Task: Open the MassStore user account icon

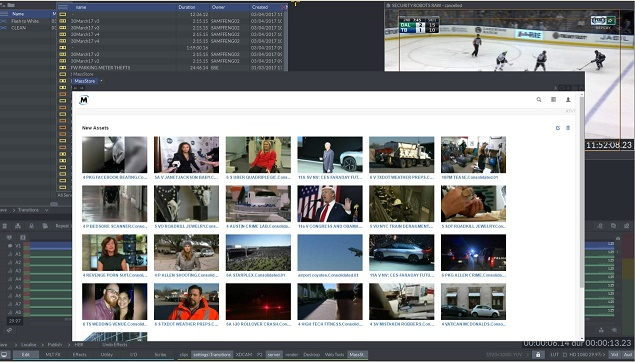Action: [x=568, y=100]
